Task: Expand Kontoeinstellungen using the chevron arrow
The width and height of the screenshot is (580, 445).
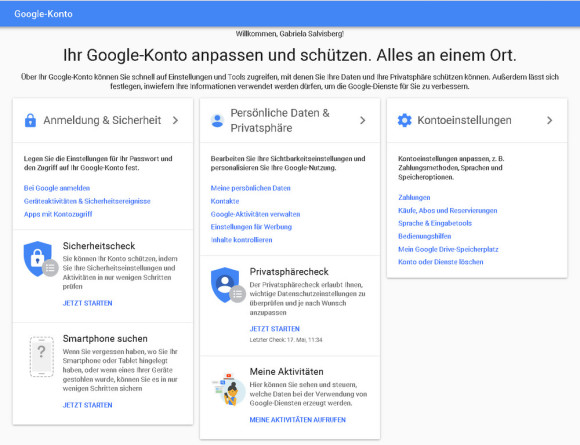Action: click(x=550, y=120)
